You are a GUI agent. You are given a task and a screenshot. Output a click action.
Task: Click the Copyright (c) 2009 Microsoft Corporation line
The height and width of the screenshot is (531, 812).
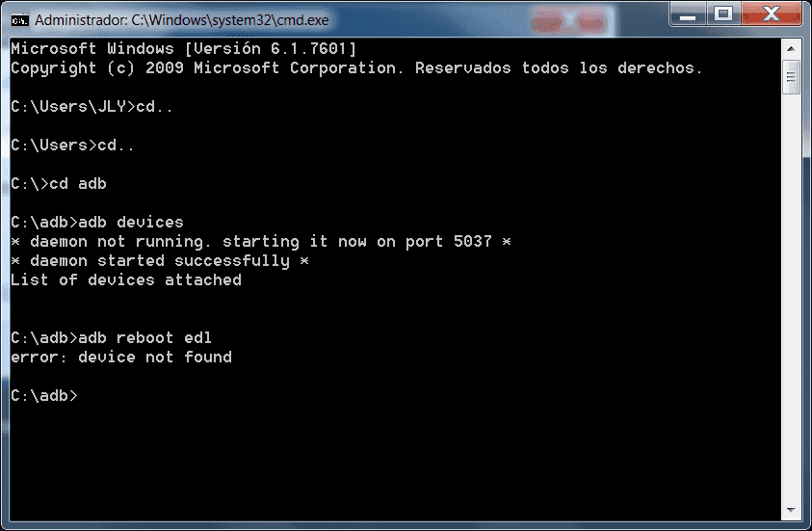click(x=356, y=67)
